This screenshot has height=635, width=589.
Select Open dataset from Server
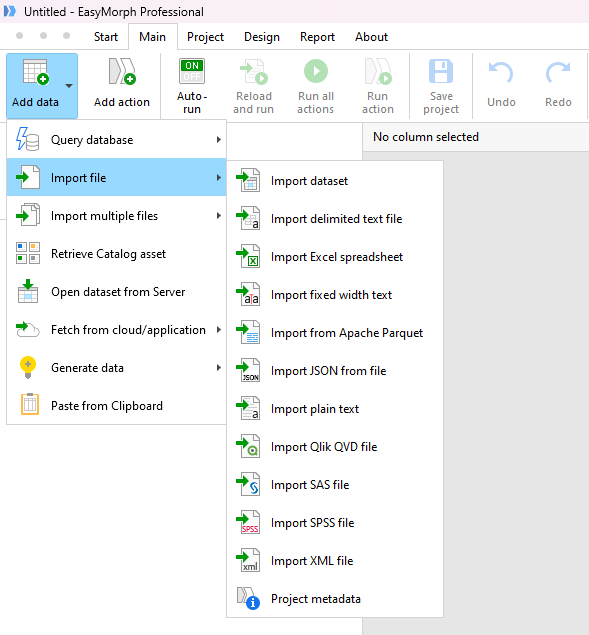116,292
